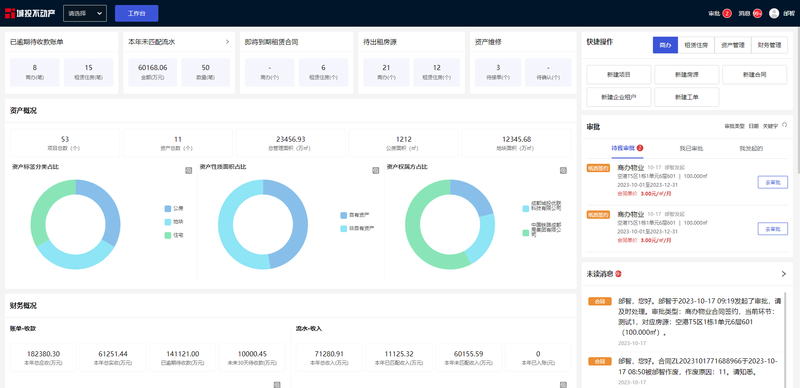Click the 6 租赁住房(个) expiring contracts tile

[x=323, y=72]
